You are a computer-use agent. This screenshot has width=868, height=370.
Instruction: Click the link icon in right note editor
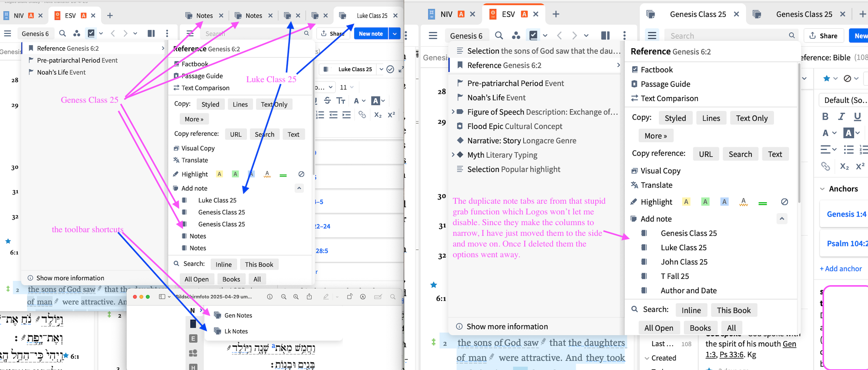[x=826, y=166]
